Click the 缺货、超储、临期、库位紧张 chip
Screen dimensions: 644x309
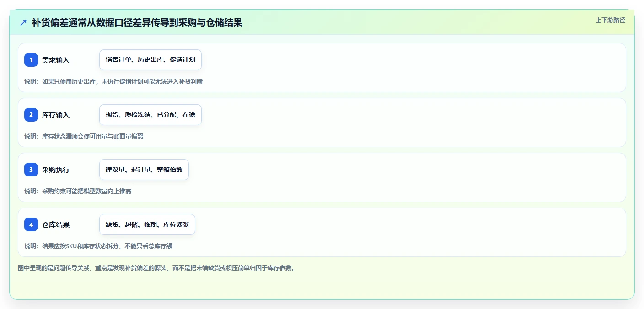[147, 224]
